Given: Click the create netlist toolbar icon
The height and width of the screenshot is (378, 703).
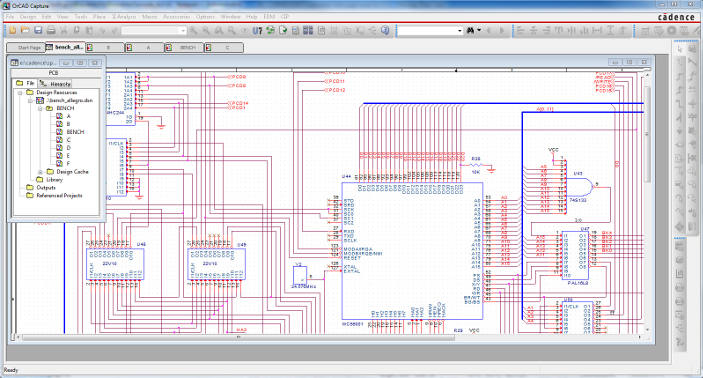Looking at the screenshot, I should point(295,30).
